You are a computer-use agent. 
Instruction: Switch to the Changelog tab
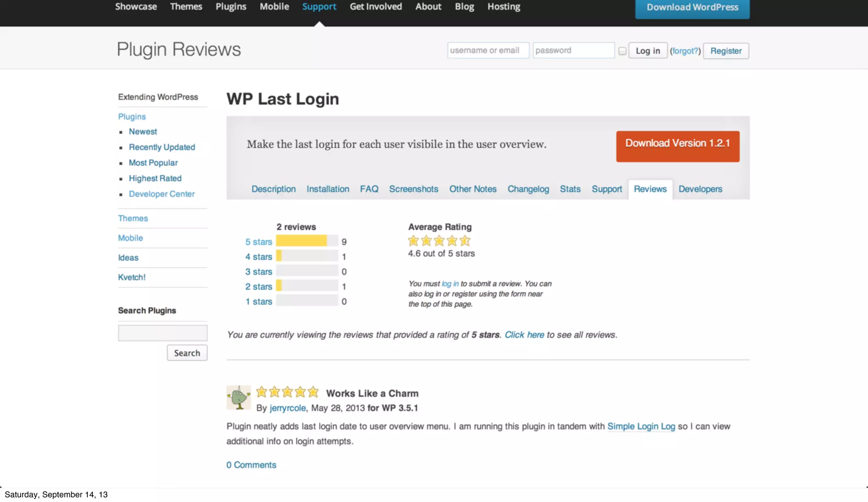[528, 189]
